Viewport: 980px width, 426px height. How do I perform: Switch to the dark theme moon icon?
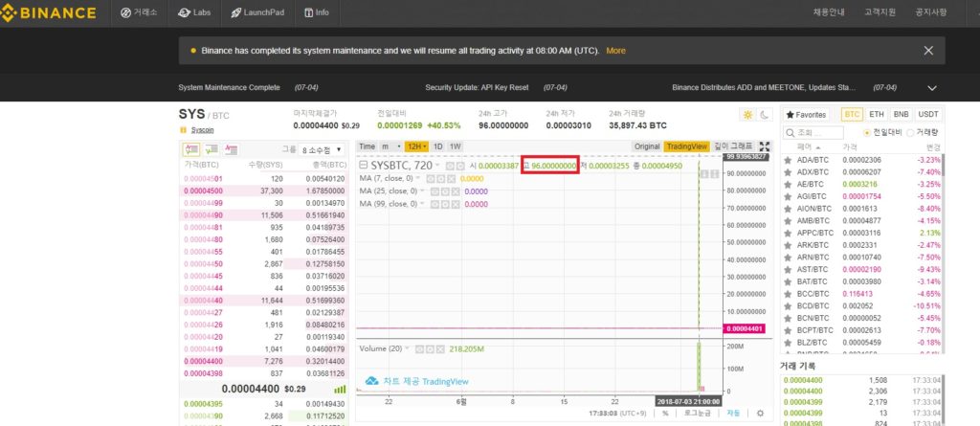765,115
